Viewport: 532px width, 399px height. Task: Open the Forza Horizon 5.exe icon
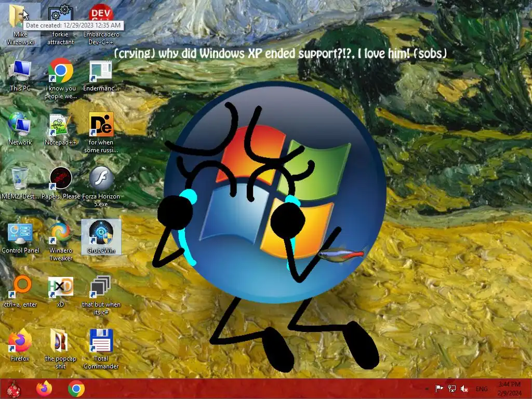coord(101,187)
